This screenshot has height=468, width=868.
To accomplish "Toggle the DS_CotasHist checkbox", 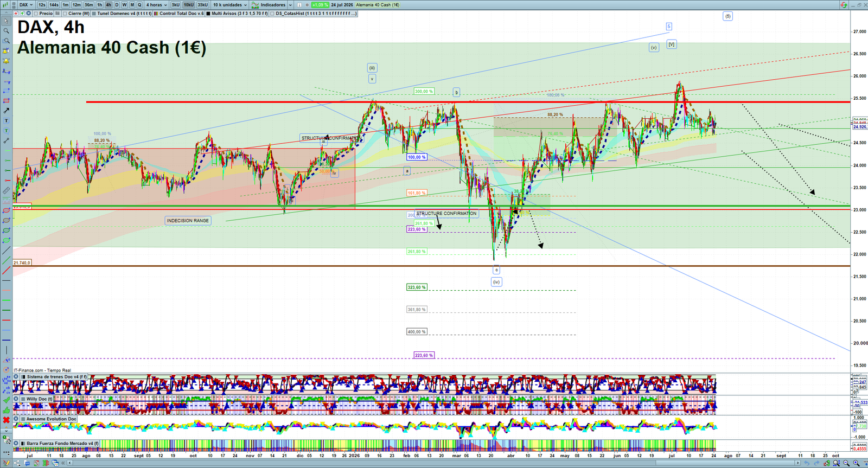I will click(x=272, y=14).
